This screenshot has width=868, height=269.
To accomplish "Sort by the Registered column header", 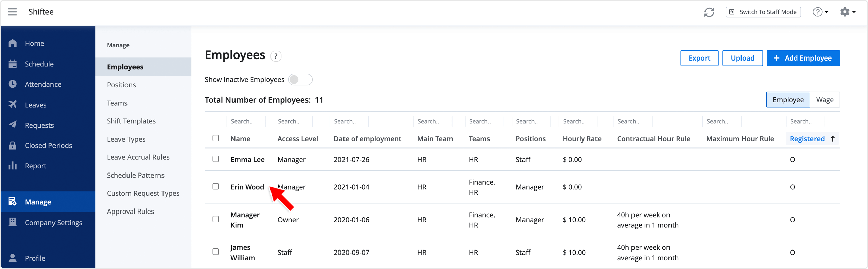I will coord(807,139).
